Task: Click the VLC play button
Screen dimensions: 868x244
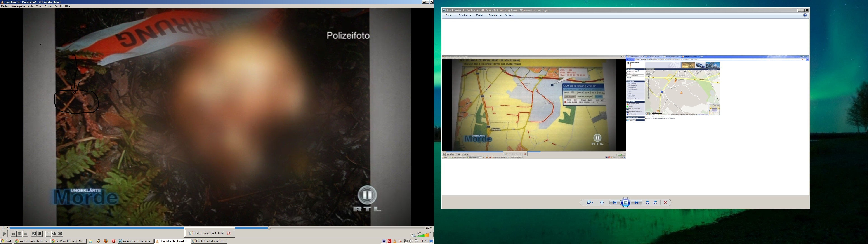Action: pos(4,234)
